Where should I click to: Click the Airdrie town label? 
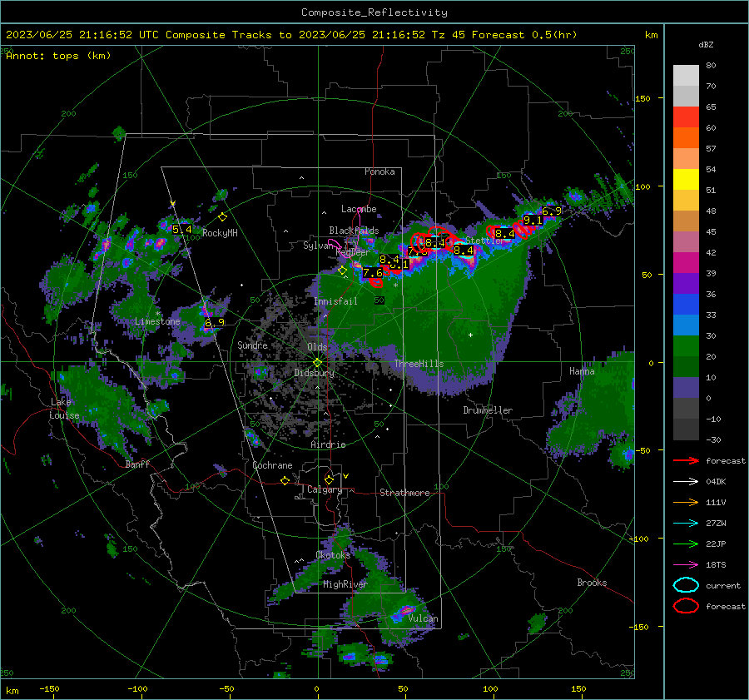(x=328, y=444)
